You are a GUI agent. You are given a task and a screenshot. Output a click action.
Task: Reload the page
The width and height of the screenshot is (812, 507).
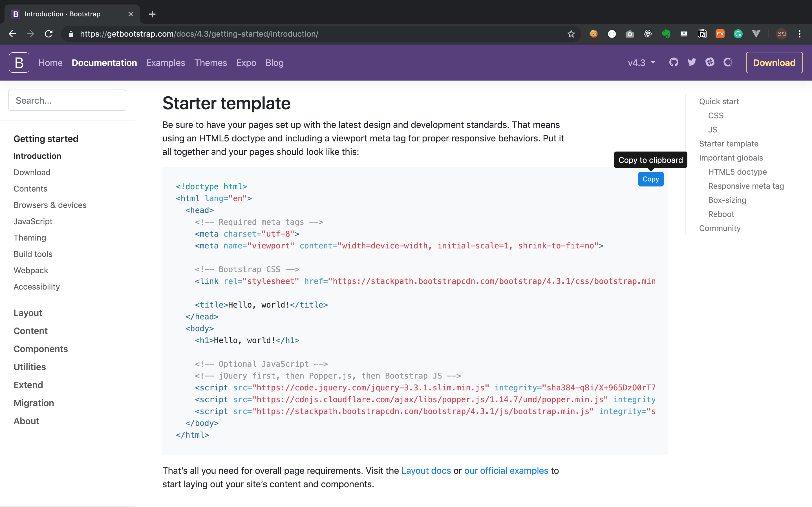49,34
